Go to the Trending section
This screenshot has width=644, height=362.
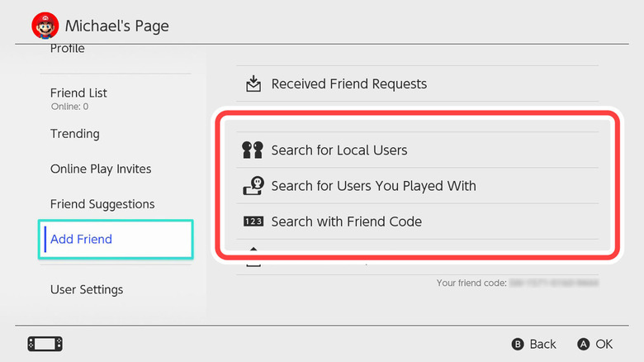[x=74, y=134]
